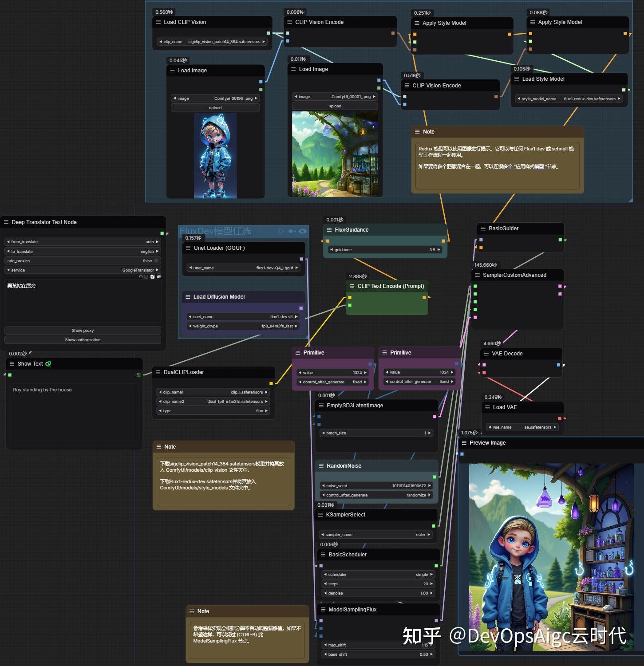
Task: Adjust denoise value in BasicScheduler
Action: point(378,593)
